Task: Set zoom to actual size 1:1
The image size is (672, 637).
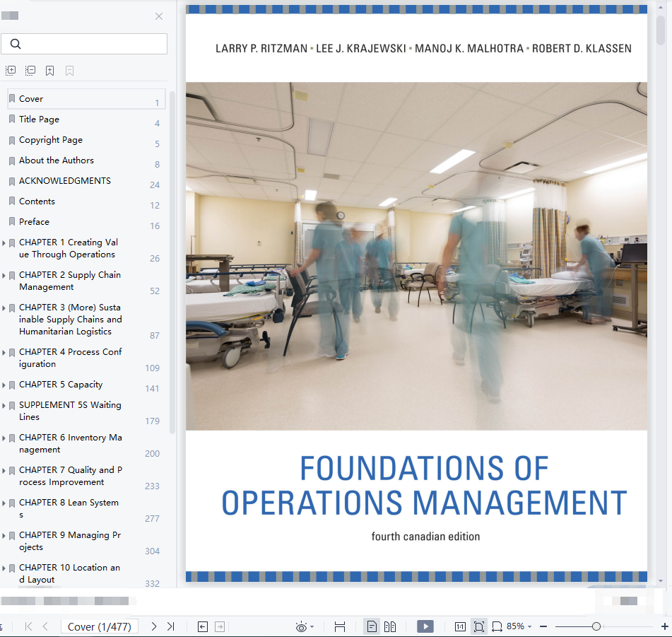Action: pyautogui.click(x=460, y=626)
